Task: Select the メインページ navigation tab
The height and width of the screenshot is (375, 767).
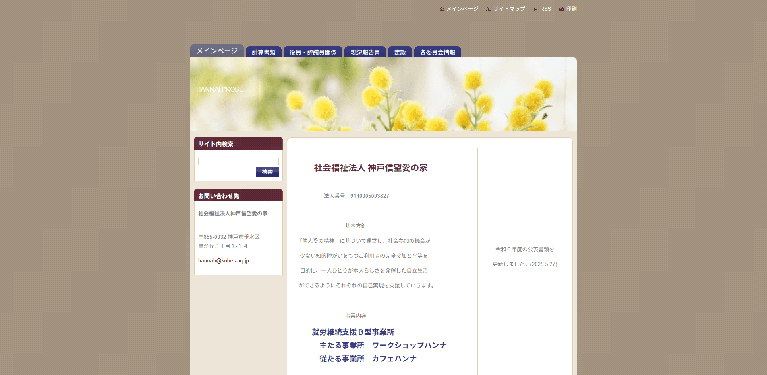Action: coord(217,50)
